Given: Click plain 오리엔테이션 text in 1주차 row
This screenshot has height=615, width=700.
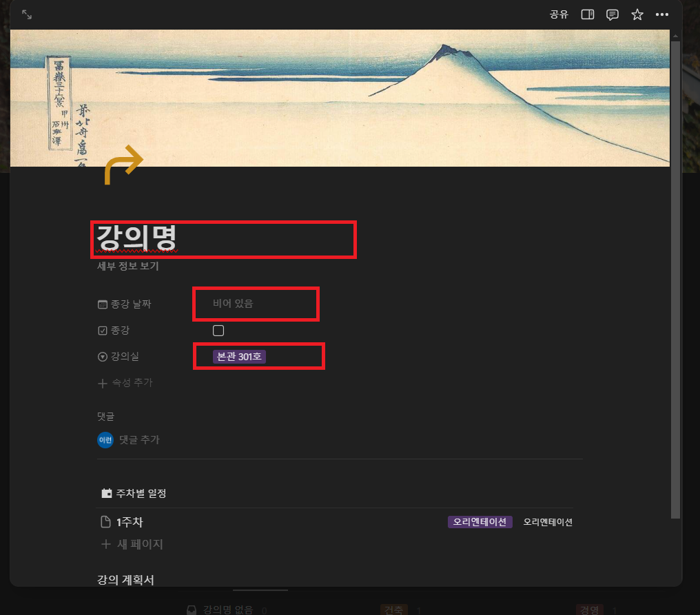Looking at the screenshot, I should tap(548, 522).
